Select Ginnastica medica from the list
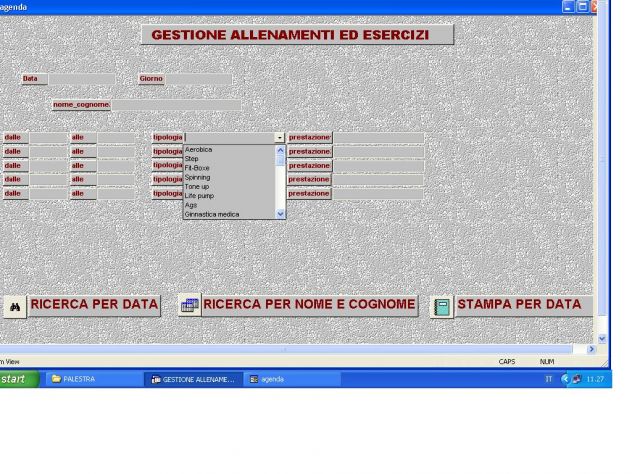Viewport: 632px width, 474px height. pyautogui.click(x=230, y=214)
